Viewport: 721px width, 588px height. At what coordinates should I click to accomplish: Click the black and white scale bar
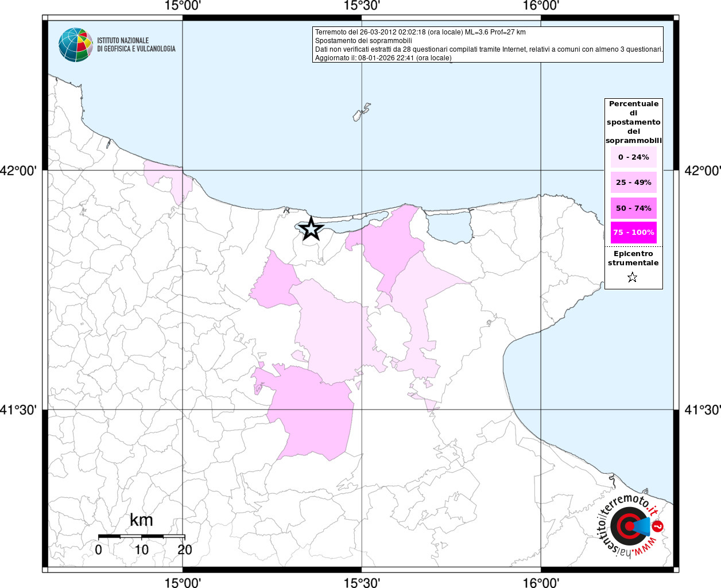142,536
